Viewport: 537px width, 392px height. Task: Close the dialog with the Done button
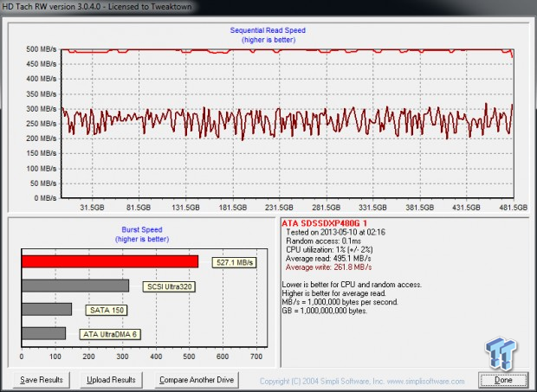tap(503, 380)
